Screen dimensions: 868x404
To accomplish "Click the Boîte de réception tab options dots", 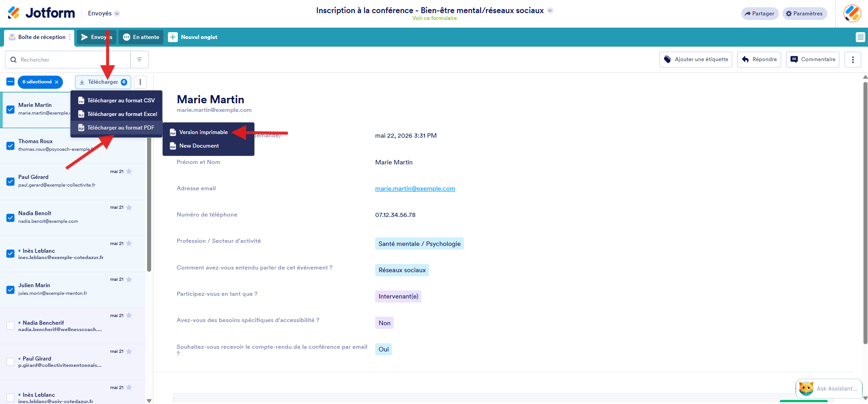I will [x=69, y=37].
